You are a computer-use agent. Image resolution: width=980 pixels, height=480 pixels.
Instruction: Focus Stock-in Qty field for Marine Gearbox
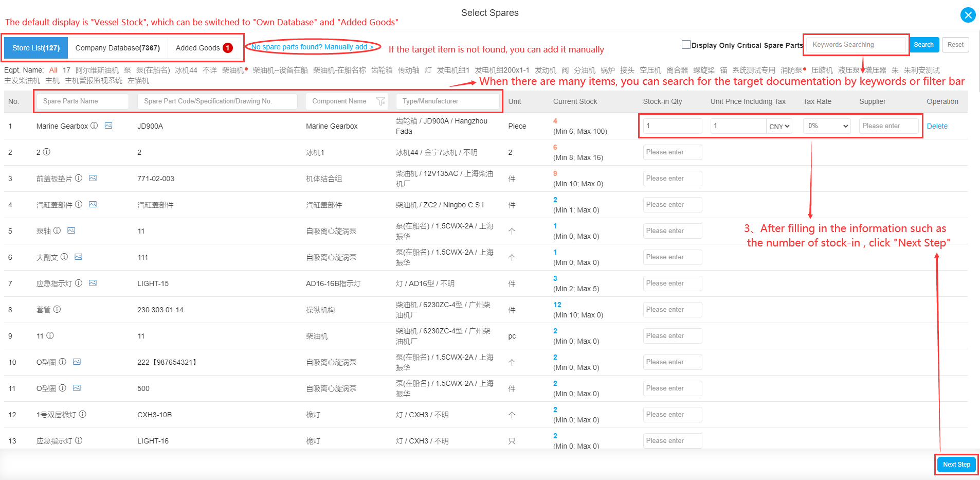coord(673,126)
